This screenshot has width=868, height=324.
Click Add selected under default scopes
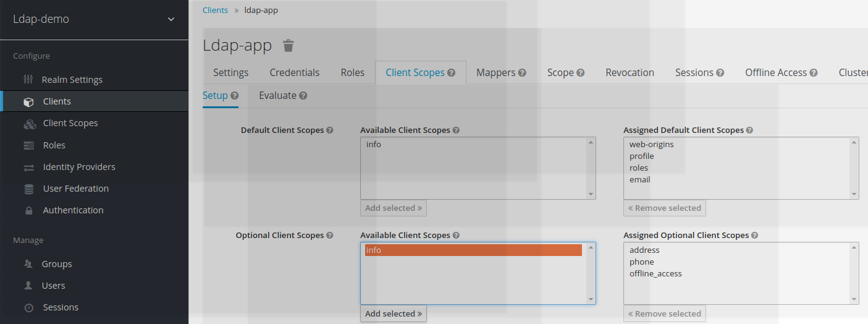tap(394, 208)
